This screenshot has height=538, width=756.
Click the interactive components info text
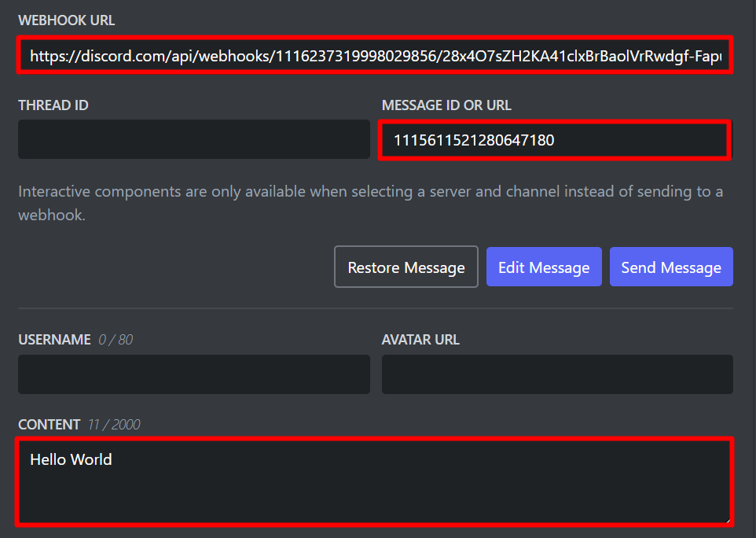click(370, 203)
